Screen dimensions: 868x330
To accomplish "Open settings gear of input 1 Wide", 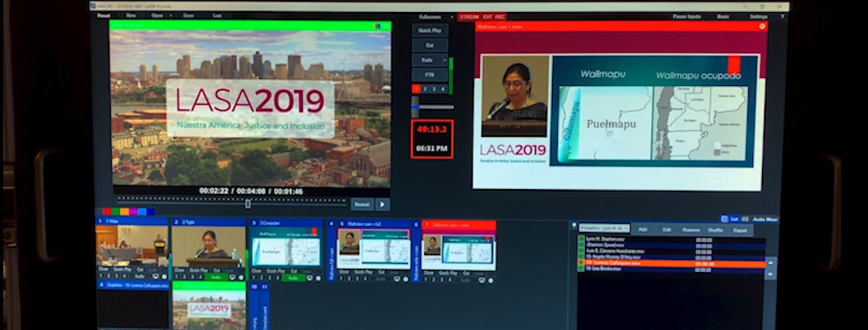I will pyautogui.click(x=164, y=276).
